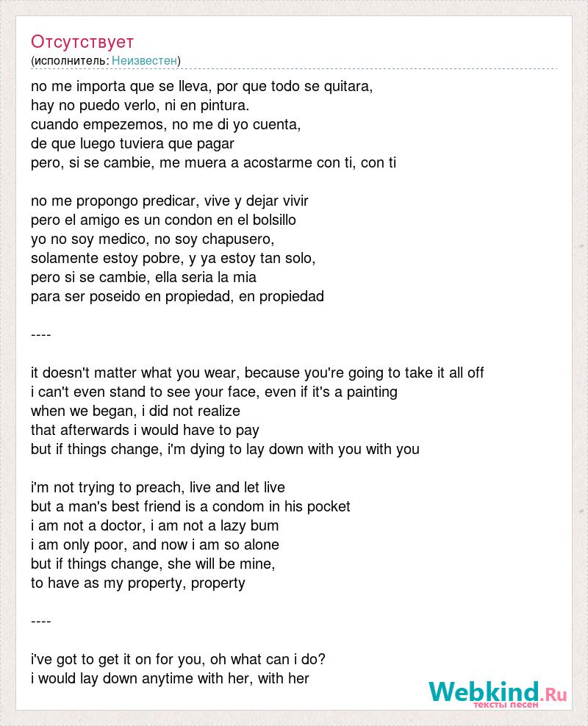The height and width of the screenshot is (726, 588).
Task: Click the line 'de que luego tuviera que pagar'
Action: point(132,143)
